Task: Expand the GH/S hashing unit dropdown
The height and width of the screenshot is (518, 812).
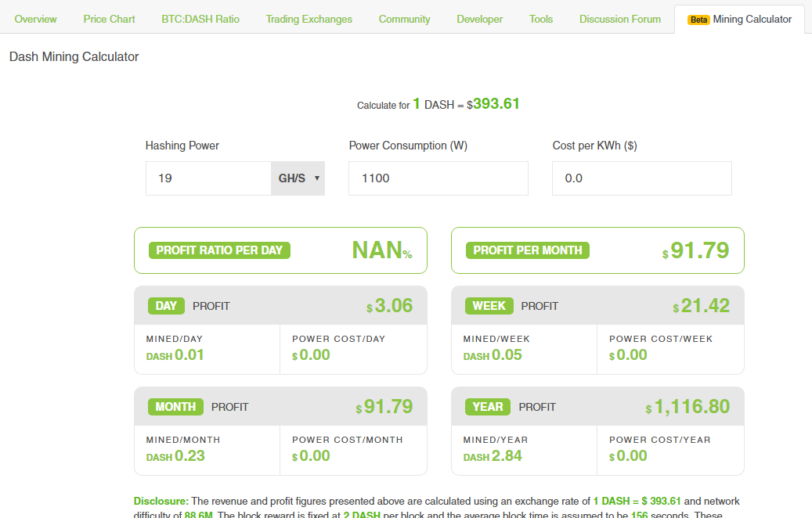Action: click(x=298, y=178)
